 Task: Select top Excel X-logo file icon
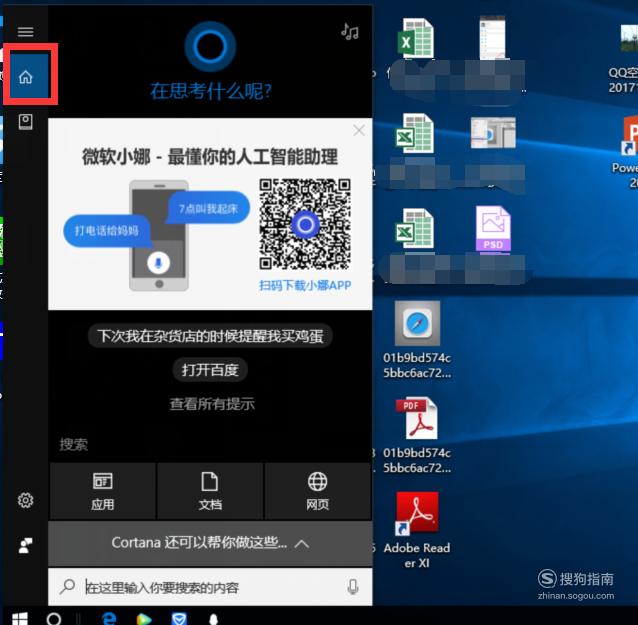(x=416, y=38)
